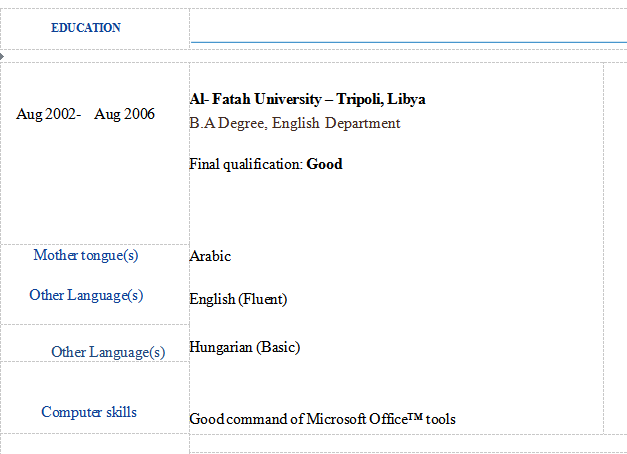The image size is (627, 454).
Task: Click the EDUCATION section heading
Action: point(86,28)
